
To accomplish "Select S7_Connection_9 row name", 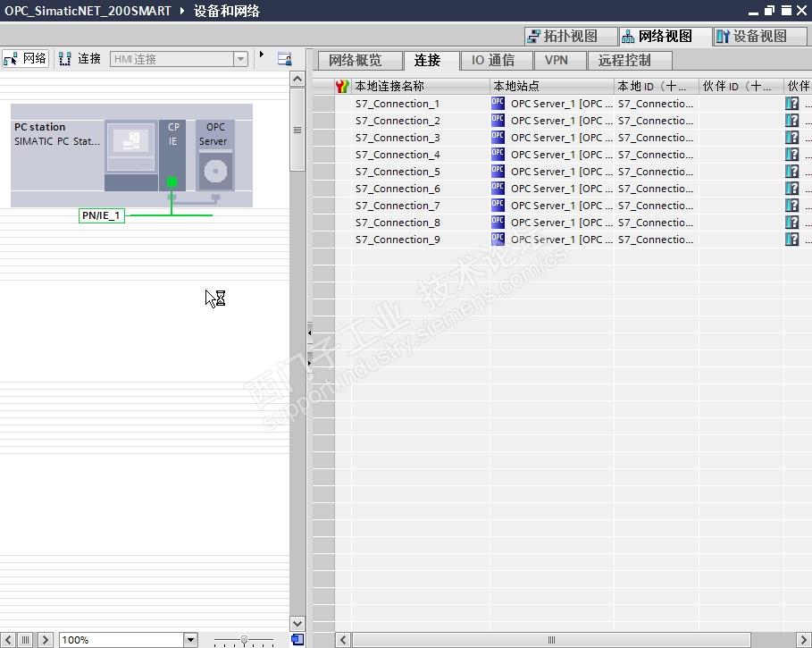I will (398, 240).
